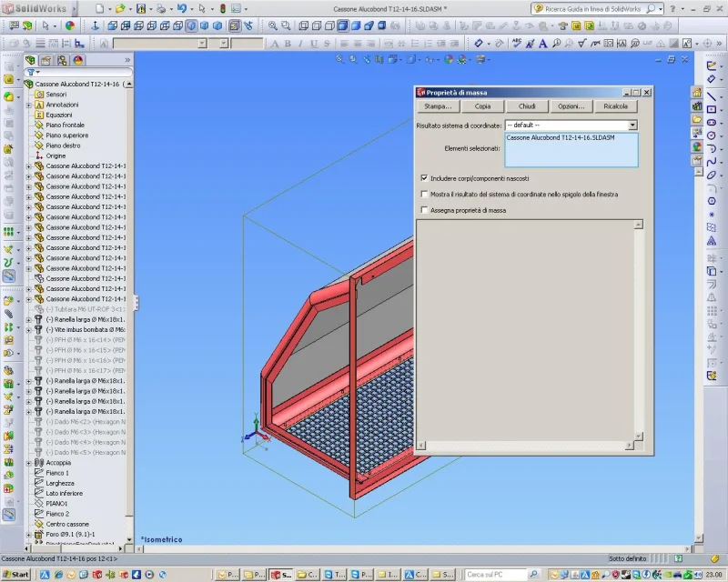Select the Piano superiore plane

66,135
